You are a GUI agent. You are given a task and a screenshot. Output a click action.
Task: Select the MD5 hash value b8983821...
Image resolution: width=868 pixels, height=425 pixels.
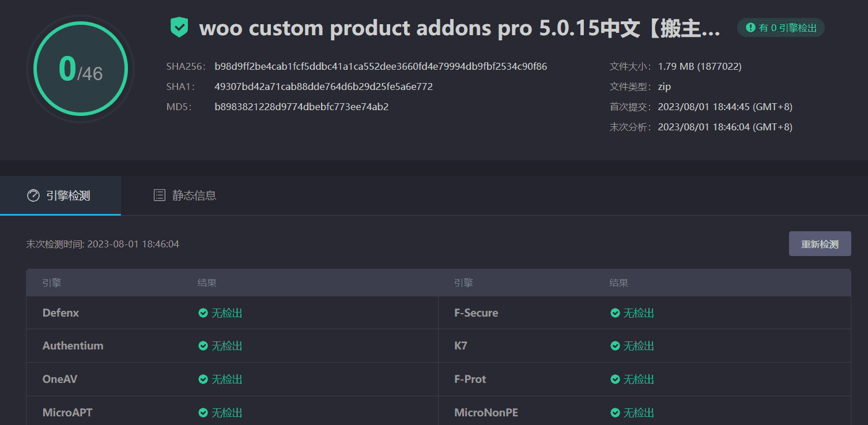[301, 107]
